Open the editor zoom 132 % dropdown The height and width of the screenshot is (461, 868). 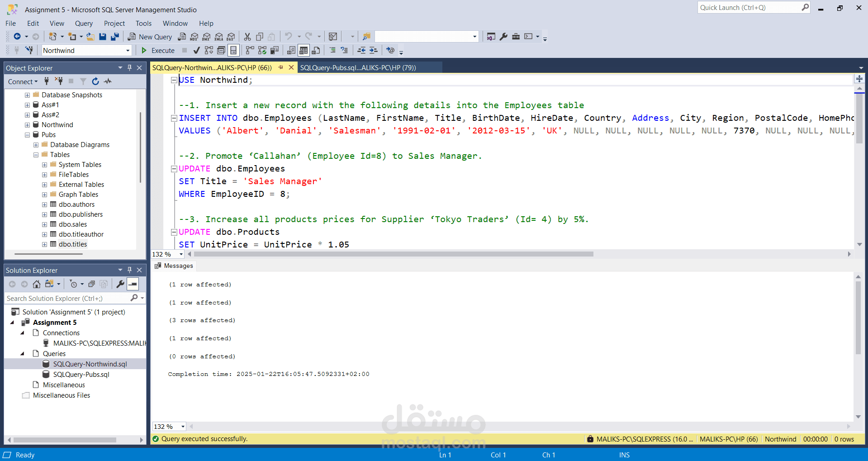coord(181,254)
